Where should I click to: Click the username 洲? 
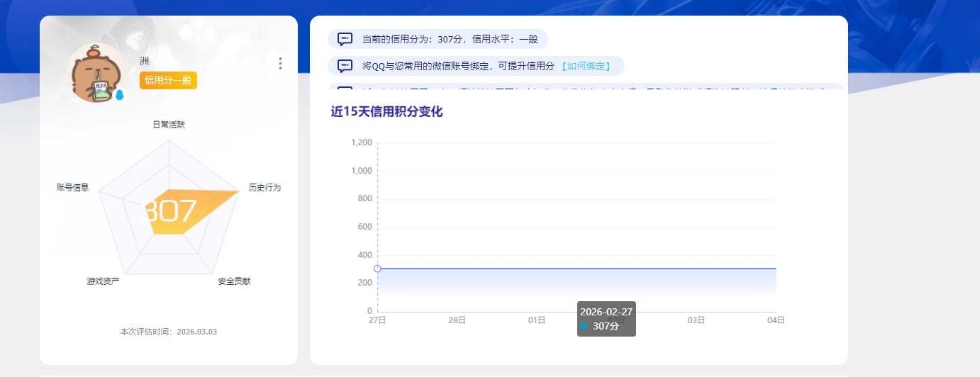144,61
